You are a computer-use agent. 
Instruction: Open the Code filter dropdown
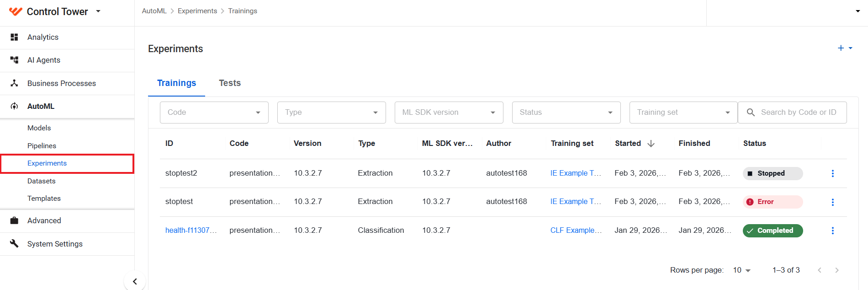214,113
